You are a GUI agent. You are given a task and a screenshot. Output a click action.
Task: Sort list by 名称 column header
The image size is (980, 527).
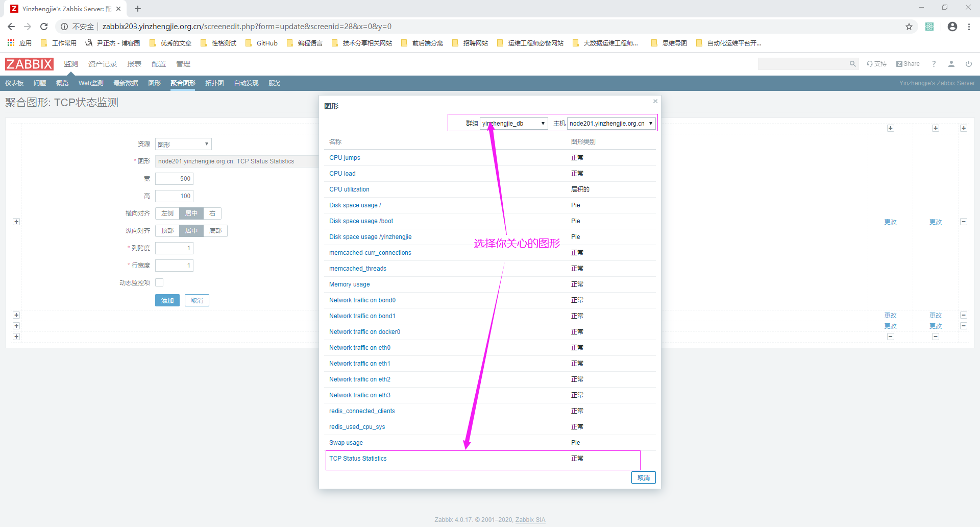coord(335,142)
